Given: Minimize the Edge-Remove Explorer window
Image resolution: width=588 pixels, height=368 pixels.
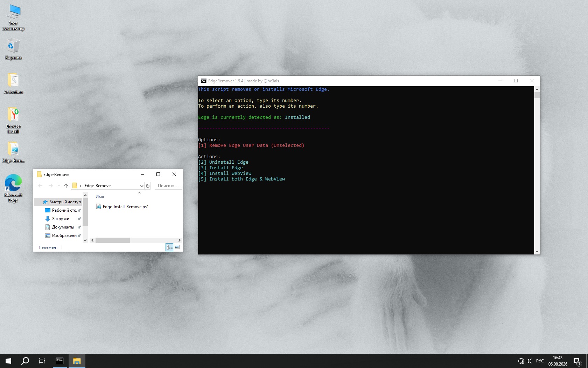Looking at the screenshot, I should click(x=142, y=174).
